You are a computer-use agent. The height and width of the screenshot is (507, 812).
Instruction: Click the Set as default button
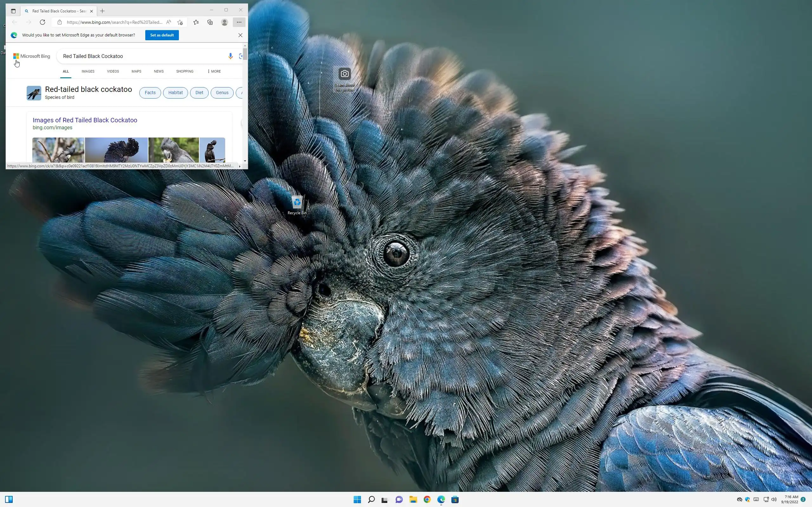pyautogui.click(x=162, y=35)
